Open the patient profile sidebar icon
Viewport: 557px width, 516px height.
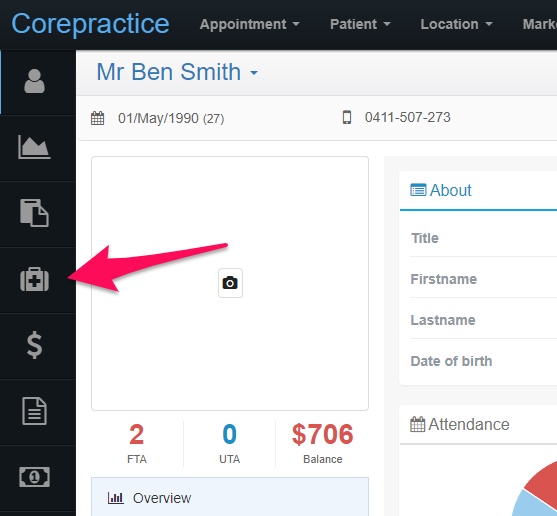(34, 81)
